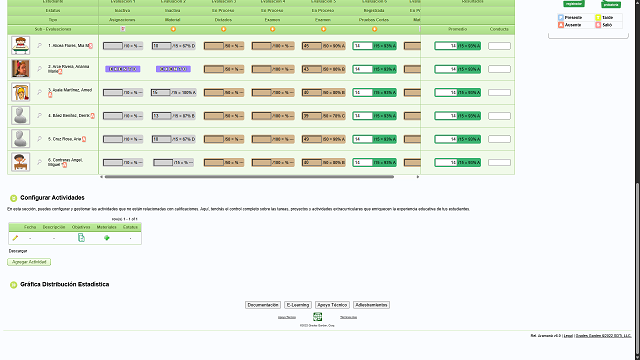640x360 pixels.
Task: Expand sub-evaluations plus icon under Evaluación 5
Action: click(x=323, y=29)
